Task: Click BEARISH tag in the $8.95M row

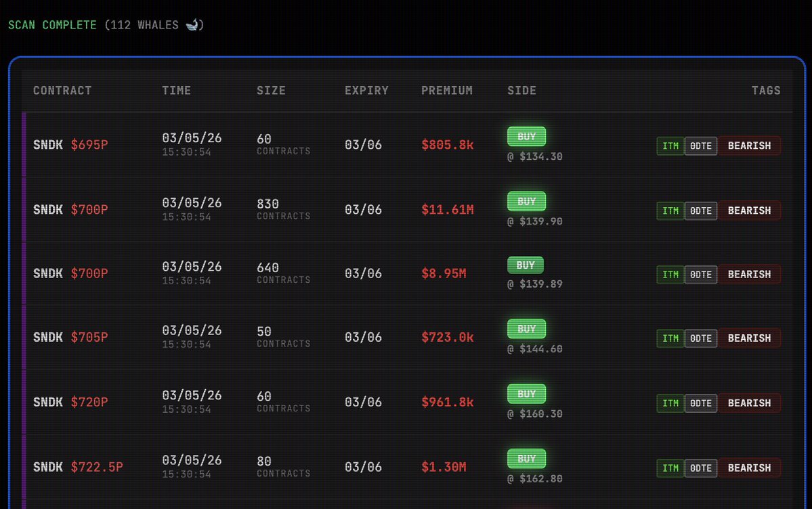Action: click(749, 274)
